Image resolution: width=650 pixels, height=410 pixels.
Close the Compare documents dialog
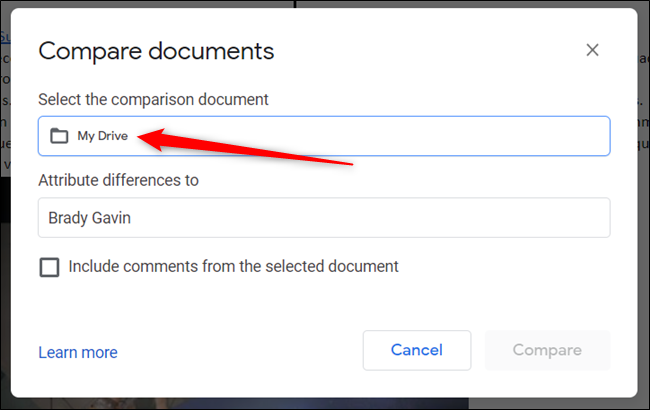[x=592, y=50]
